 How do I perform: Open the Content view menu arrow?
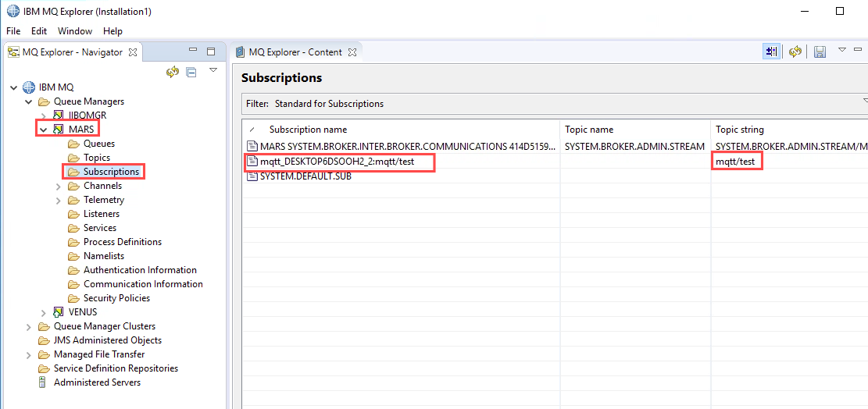842,50
